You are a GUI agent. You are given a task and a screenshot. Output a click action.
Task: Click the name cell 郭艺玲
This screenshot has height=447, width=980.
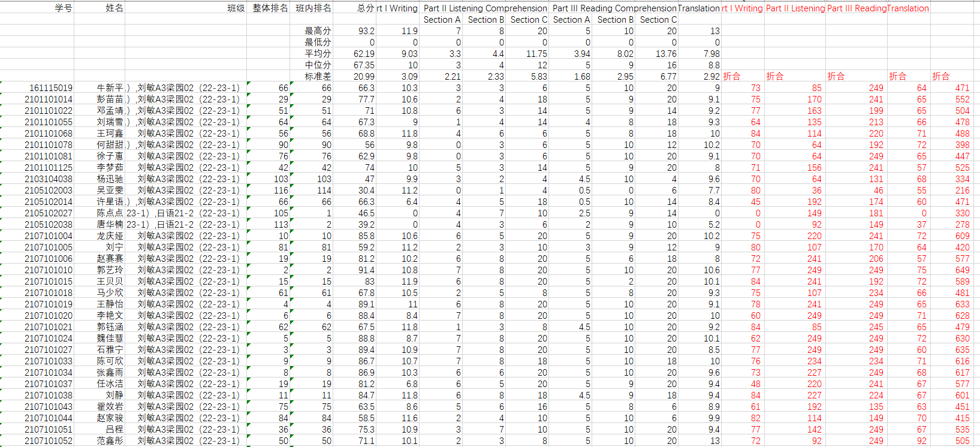(110, 270)
